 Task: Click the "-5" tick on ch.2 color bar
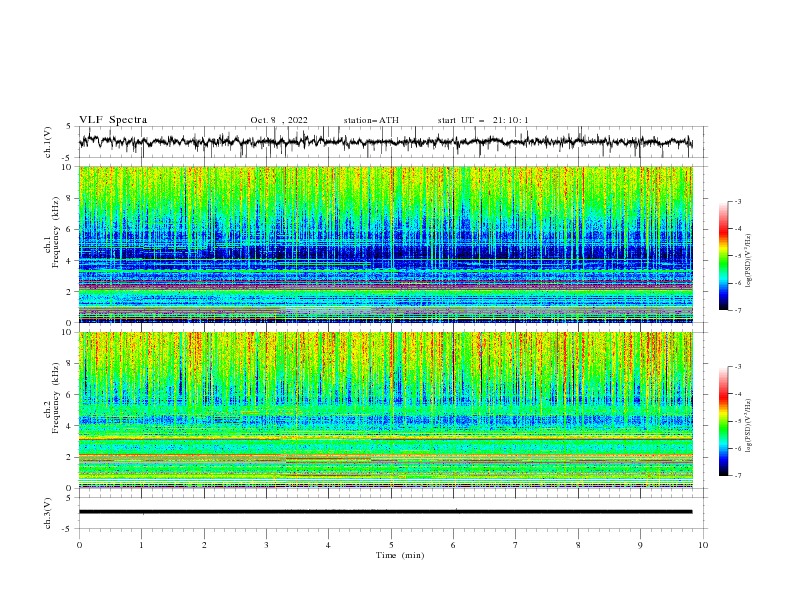(737, 421)
